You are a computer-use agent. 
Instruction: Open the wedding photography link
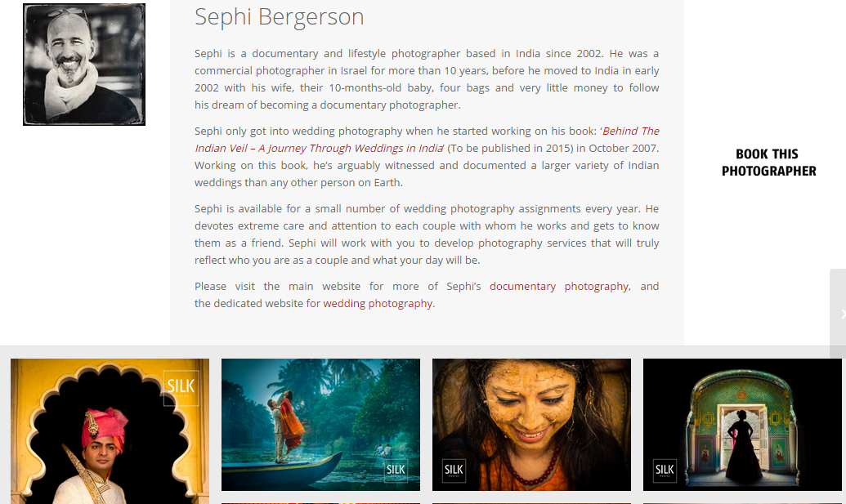coord(378,304)
